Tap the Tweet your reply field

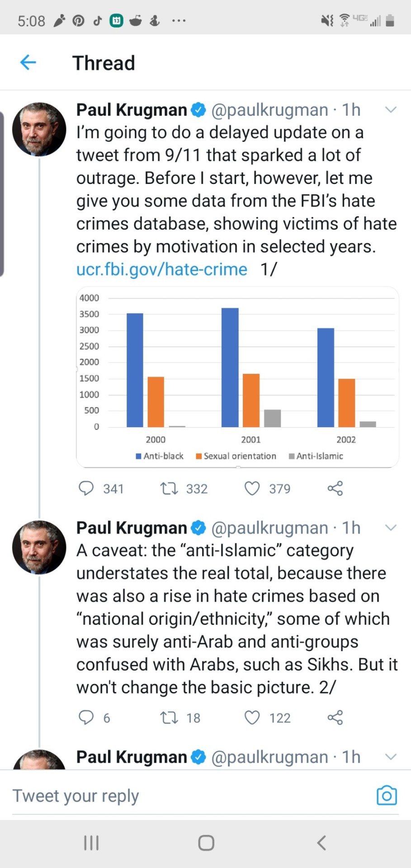(x=181, y=796)
